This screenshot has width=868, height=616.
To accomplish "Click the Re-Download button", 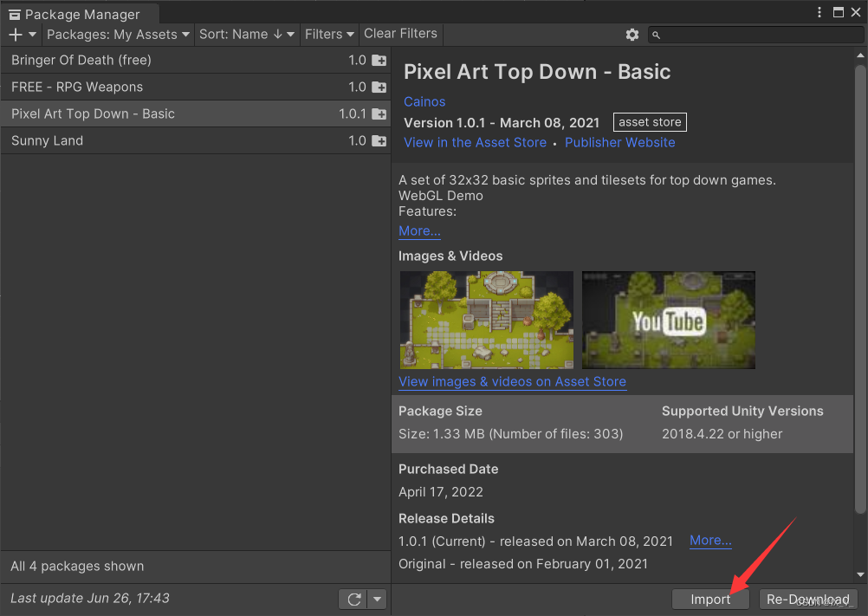I will [x=807, y=600].
